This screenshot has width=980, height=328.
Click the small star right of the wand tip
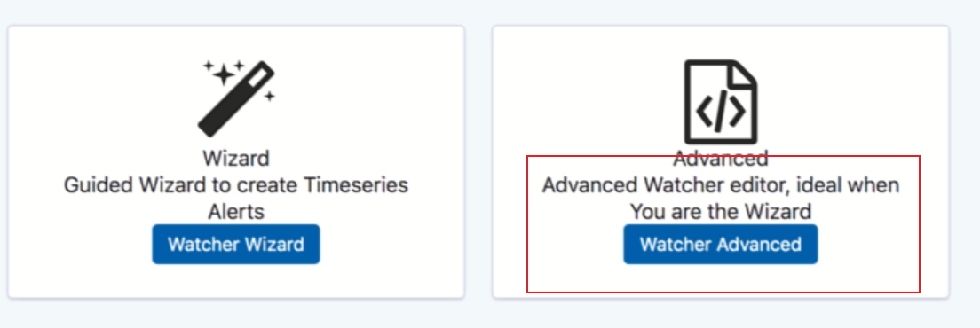click(269, 96)
